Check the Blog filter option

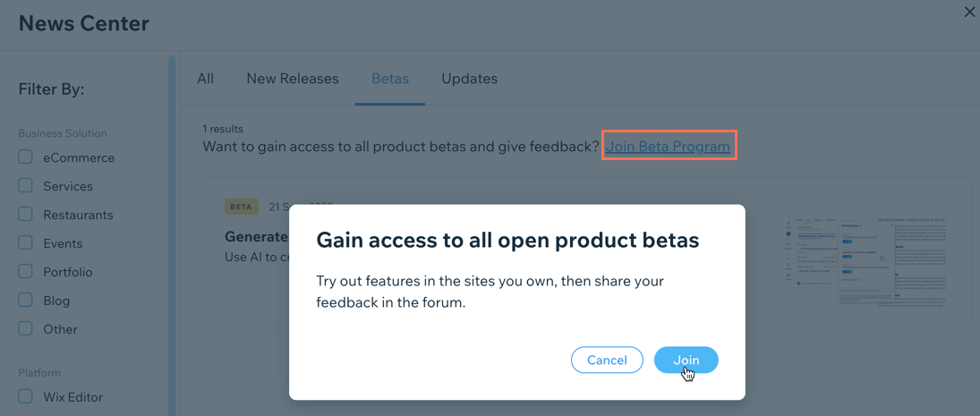[x=25, y=300]
